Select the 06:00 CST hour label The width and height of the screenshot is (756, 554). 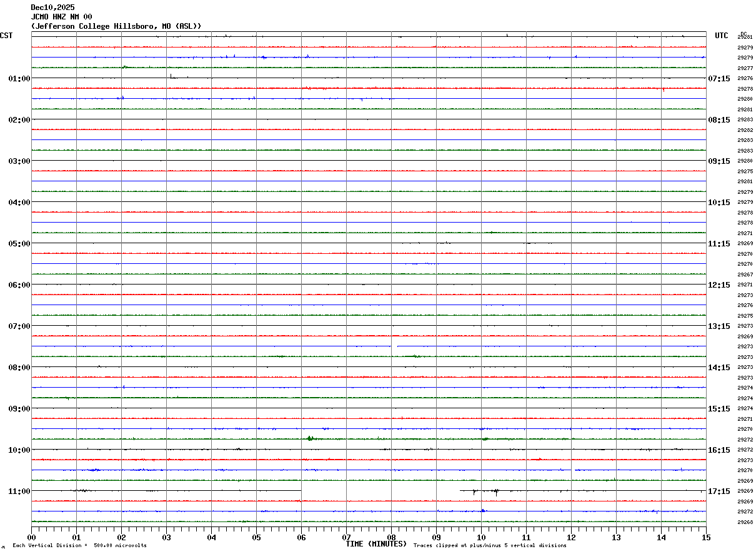pyautogui.click(x=19, y=285)
